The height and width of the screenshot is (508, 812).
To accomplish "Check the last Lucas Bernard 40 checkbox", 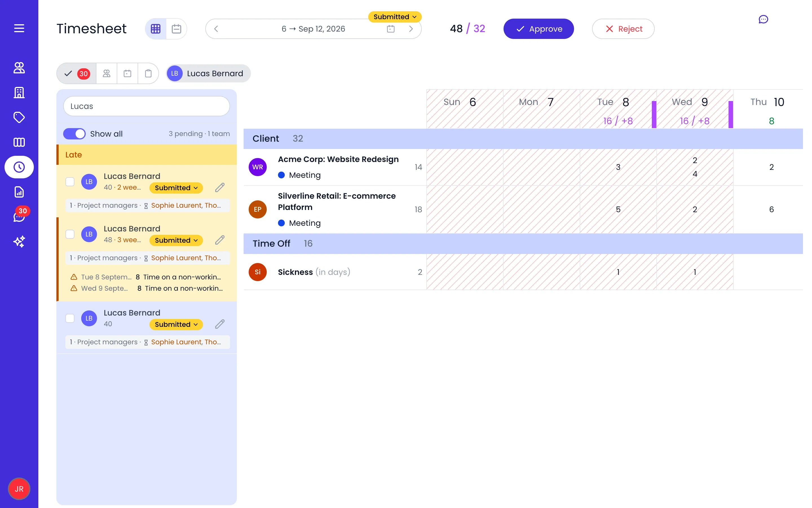I will point(70,318).
